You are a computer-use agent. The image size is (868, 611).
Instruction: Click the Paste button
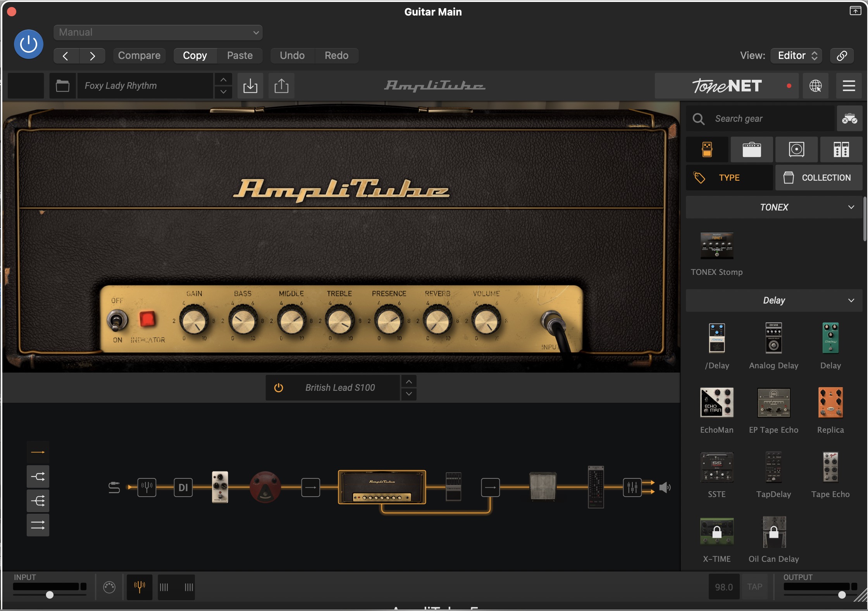point(240,55)
